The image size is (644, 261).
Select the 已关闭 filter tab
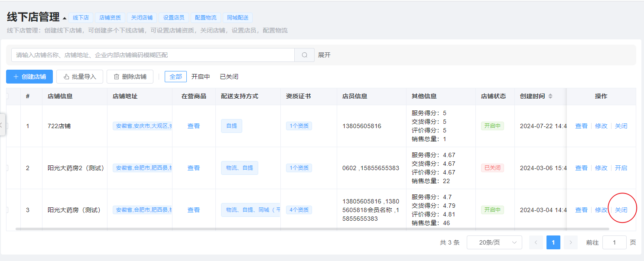click(229, 77)
